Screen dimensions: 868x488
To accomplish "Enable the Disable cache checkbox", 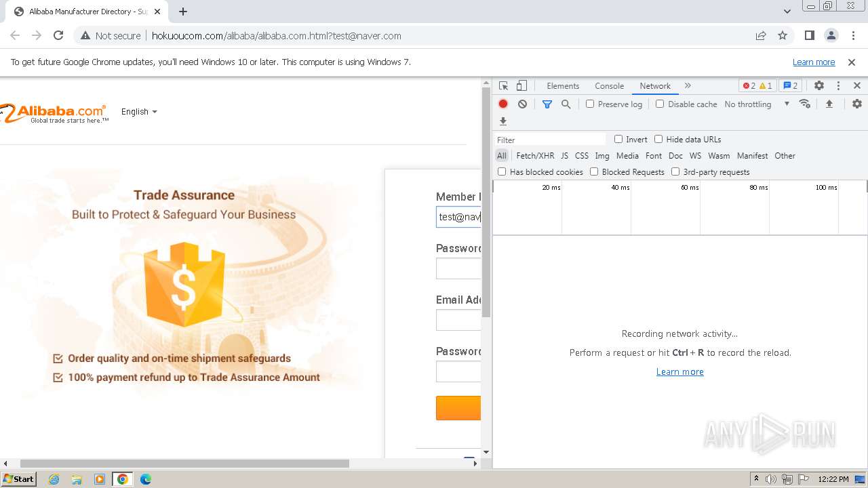I will coord(660,104).
